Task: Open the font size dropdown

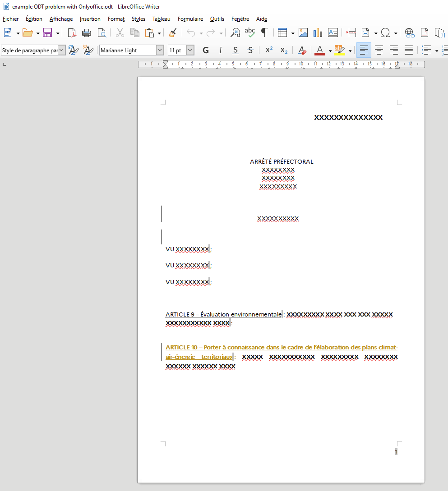Action: [191, 50]
